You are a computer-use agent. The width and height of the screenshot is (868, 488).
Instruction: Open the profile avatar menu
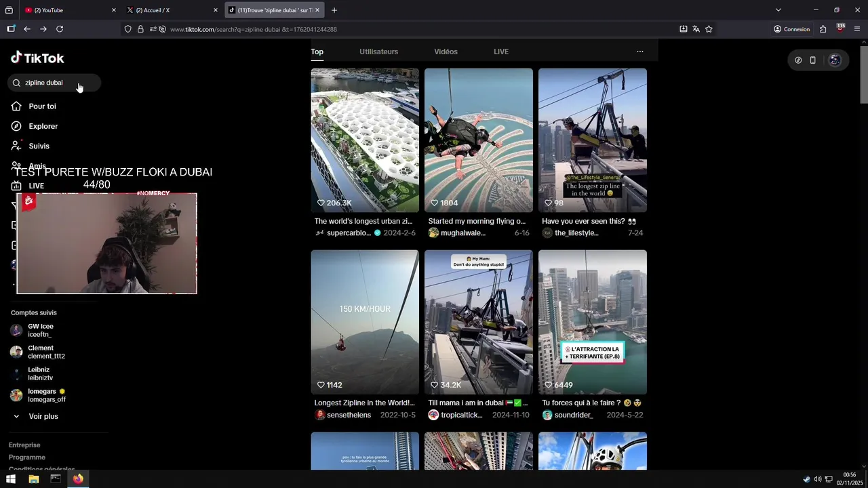point(835,60)
